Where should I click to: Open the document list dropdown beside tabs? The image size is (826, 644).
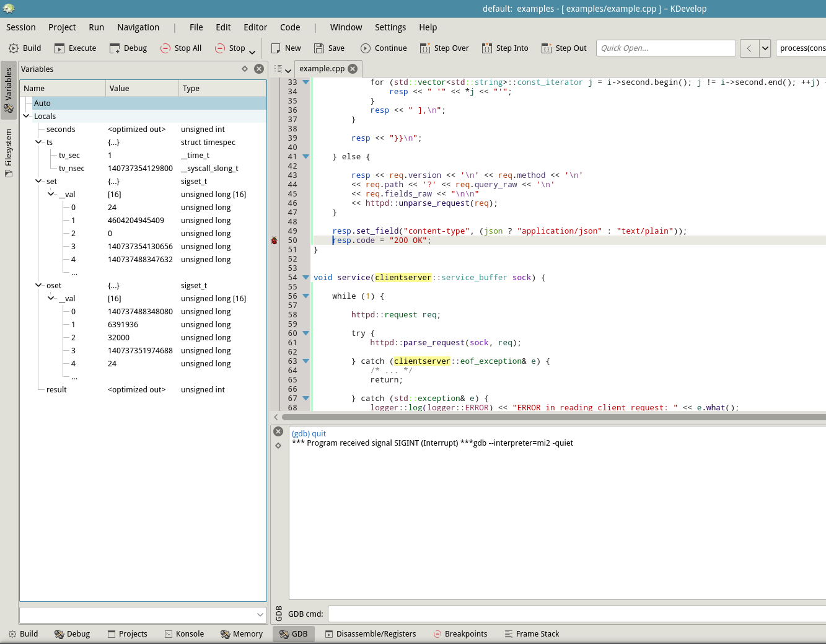coord(283,69)
